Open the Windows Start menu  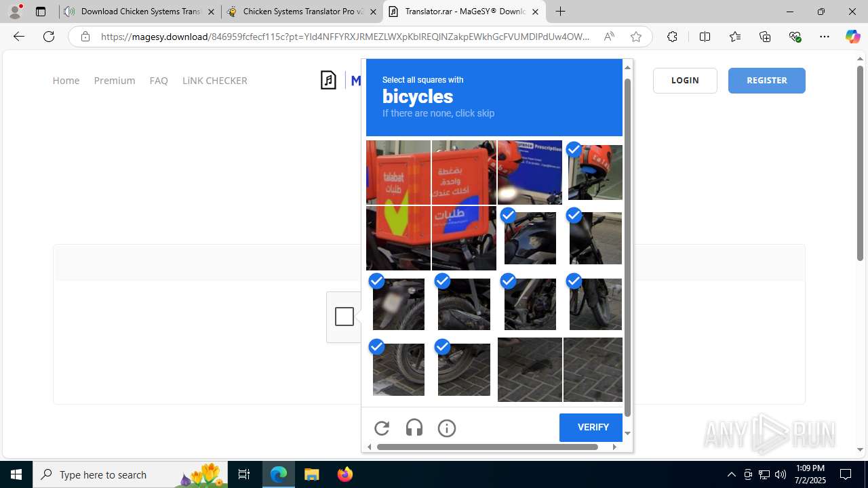click(16, 474)
